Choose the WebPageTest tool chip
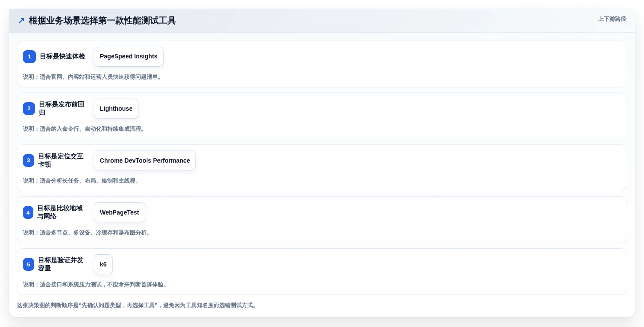The image size is (644, 327). (119, 212)
